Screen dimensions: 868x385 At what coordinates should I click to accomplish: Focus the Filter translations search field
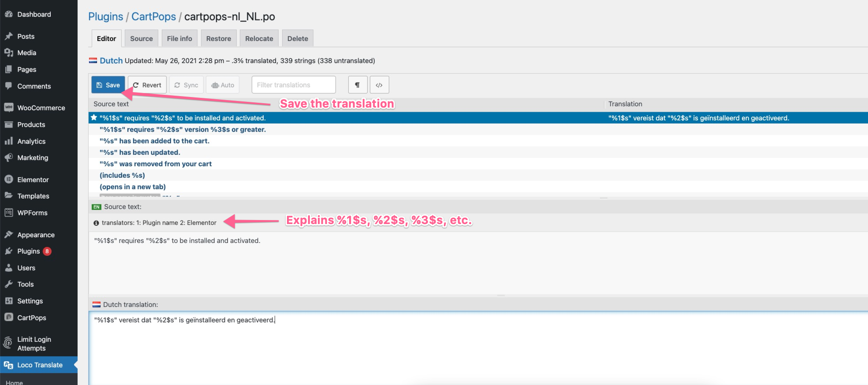[293, 85]
